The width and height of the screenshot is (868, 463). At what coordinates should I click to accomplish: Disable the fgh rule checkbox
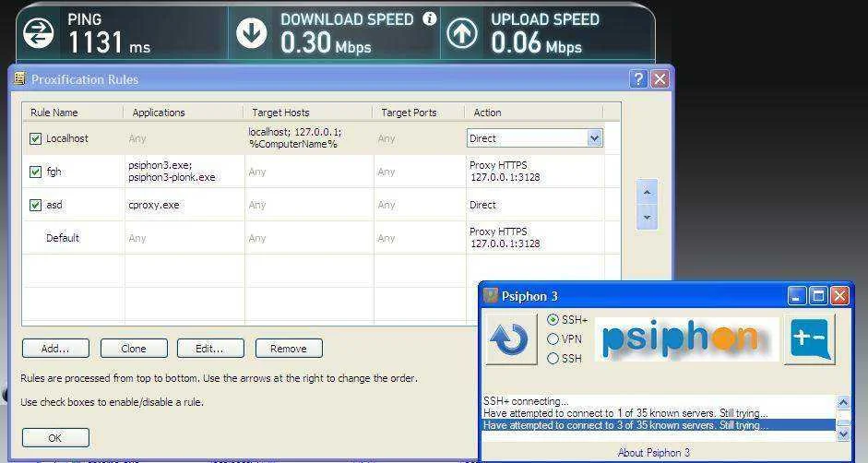(x=35, y=172)
